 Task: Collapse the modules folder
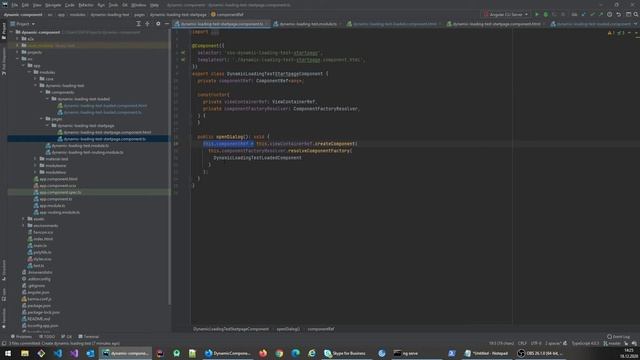(30, 72)
